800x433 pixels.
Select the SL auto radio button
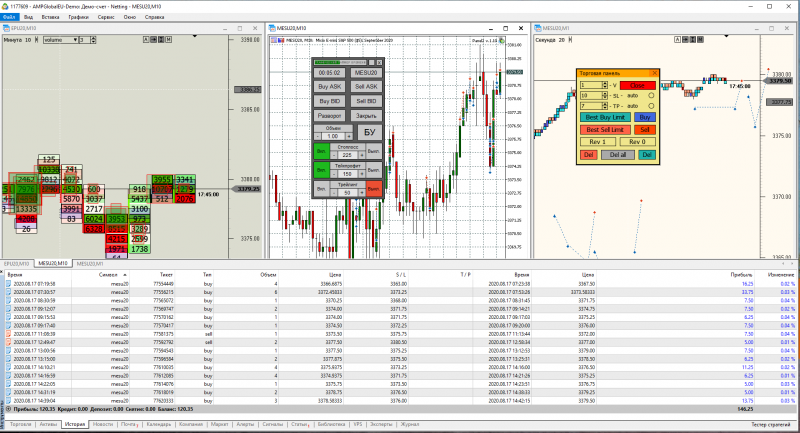pyautogui.click(x=651, y=95)
